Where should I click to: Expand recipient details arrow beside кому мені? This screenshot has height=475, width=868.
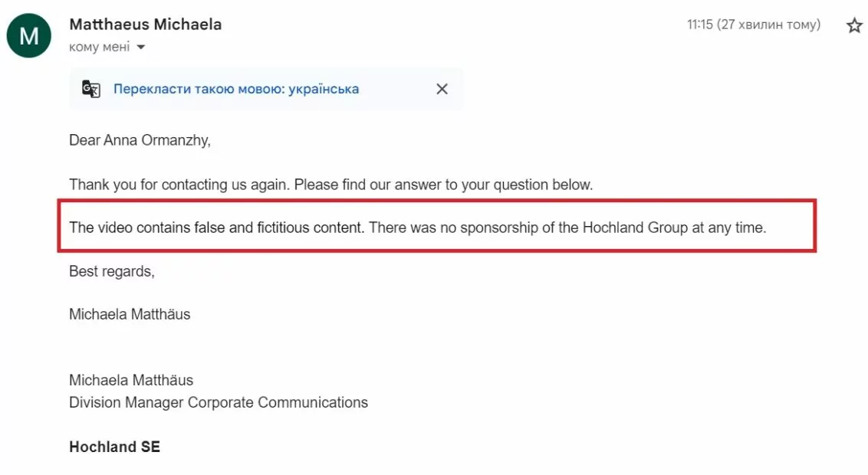(141, 47)
